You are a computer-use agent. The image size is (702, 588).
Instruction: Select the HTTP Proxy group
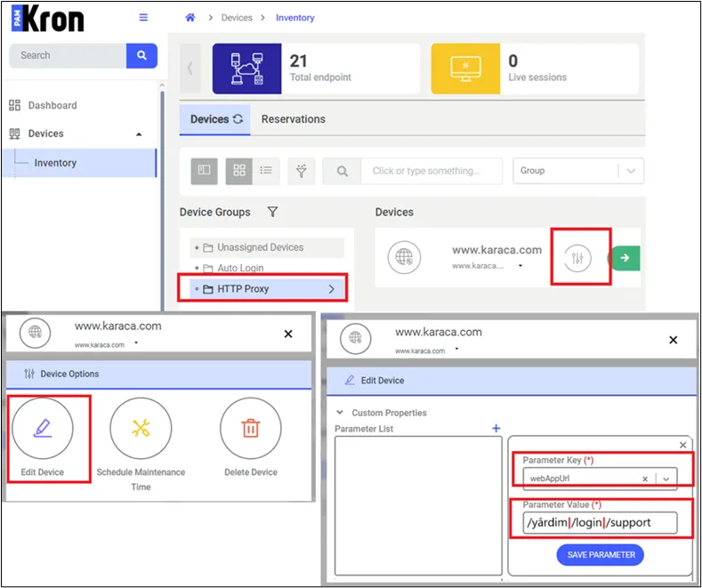pyautogui.click(x=267, y=289)
